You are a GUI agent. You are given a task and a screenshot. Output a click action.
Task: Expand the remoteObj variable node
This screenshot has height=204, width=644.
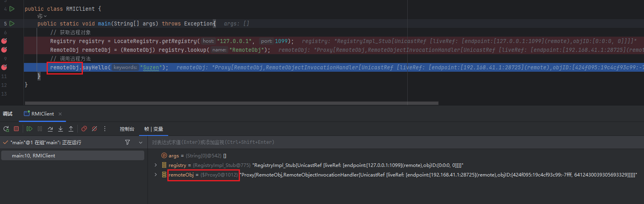(x=156, y=175)
